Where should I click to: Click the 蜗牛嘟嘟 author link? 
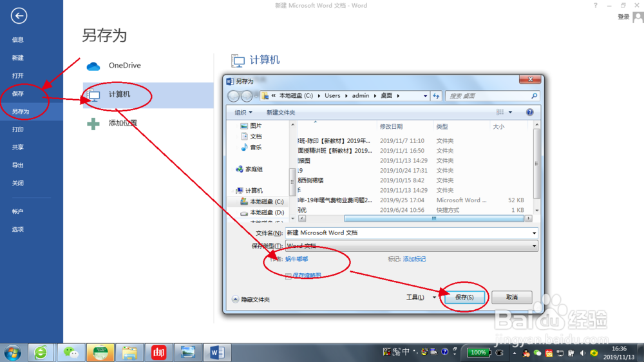(296, 260)
